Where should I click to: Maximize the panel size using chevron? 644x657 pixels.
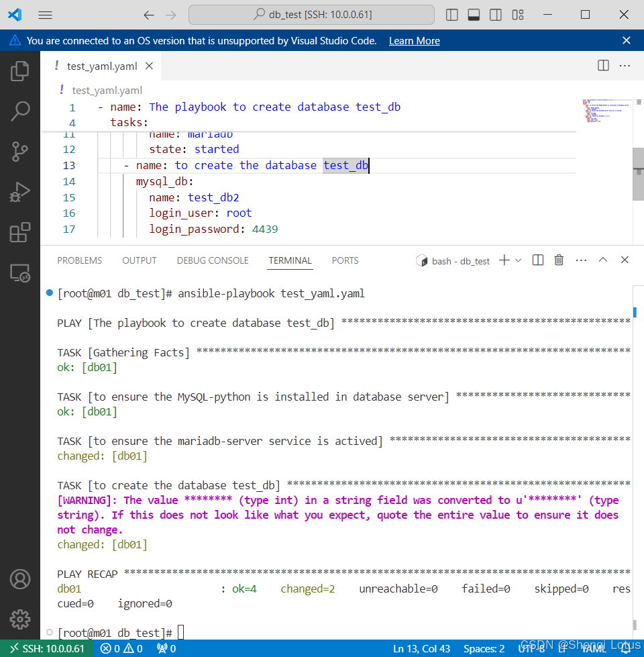[602, 260]
